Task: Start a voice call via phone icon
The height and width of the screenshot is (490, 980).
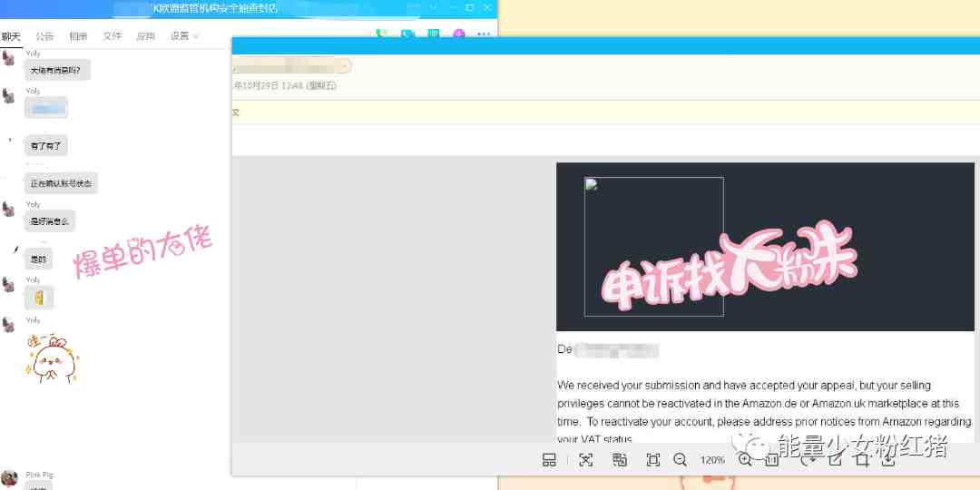Action: (x=380, y=34)
